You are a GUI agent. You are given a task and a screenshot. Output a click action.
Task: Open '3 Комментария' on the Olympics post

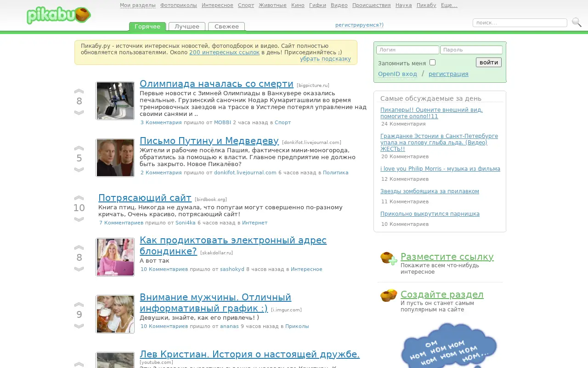[x=161, y=122]
